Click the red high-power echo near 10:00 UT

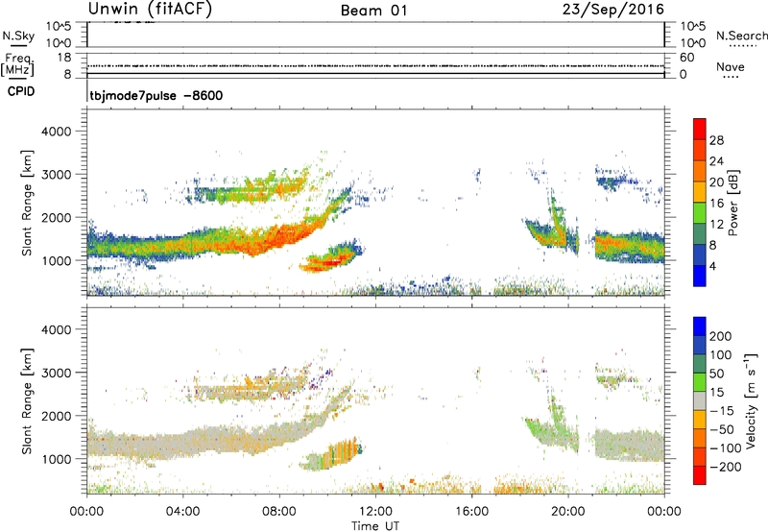(329, 259)
